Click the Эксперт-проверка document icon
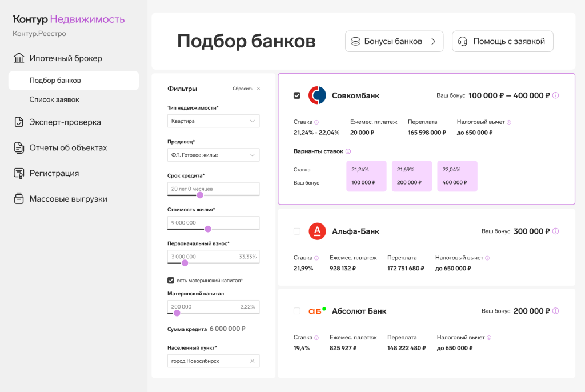 (19, 122)
